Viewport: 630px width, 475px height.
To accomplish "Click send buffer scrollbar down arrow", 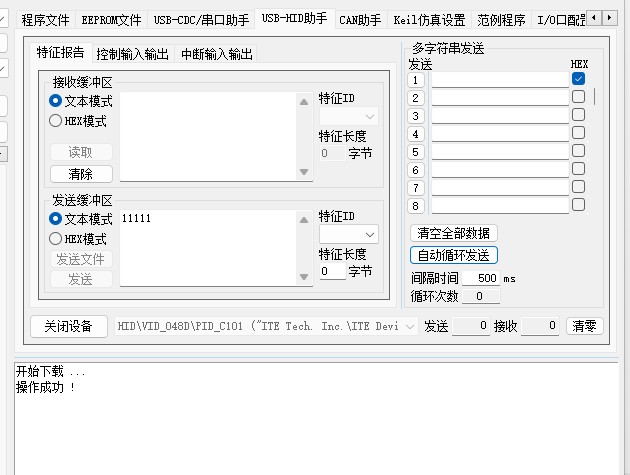I will pyautogui.click(x=304, y=277).
